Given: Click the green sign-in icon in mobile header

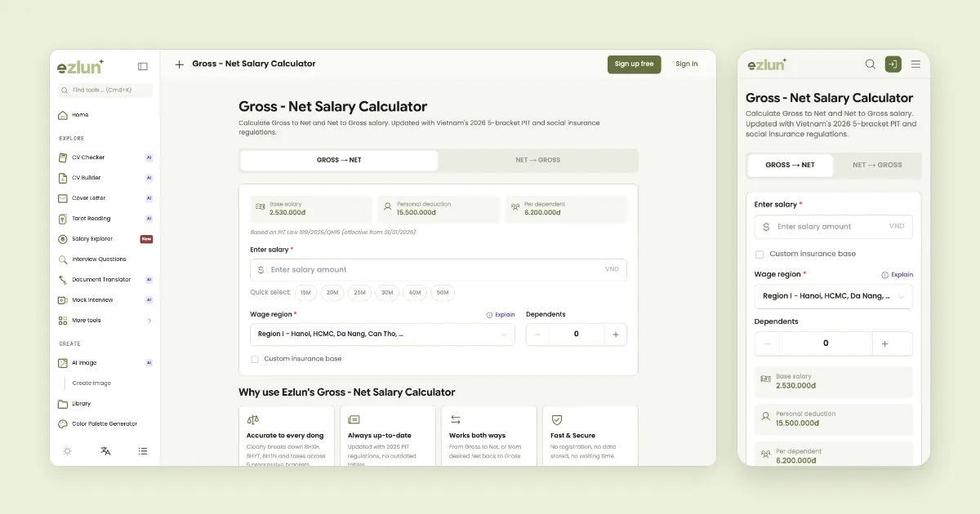Looking at the screenshot, I should (893, 64).
